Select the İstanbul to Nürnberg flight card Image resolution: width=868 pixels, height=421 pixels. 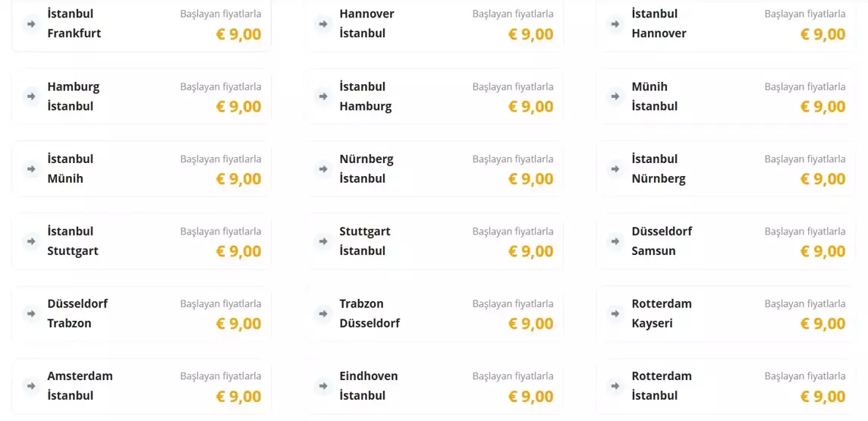click(725, 168)
